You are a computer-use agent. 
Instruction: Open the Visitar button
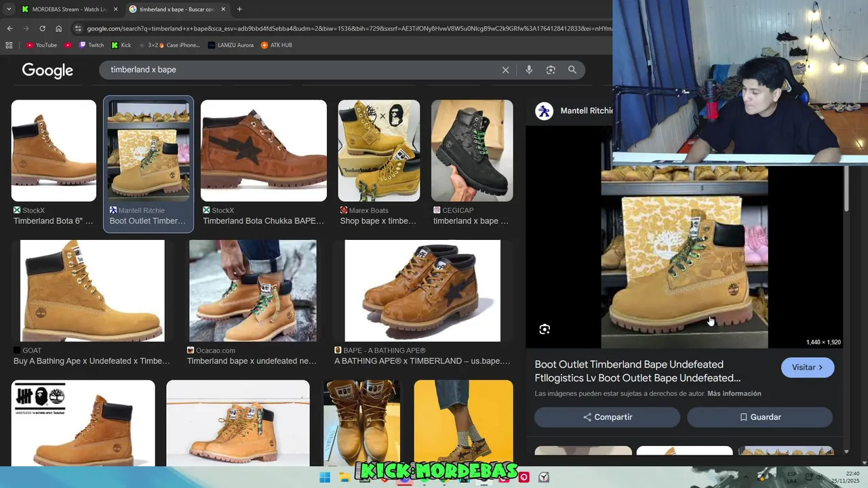point(807,367)
